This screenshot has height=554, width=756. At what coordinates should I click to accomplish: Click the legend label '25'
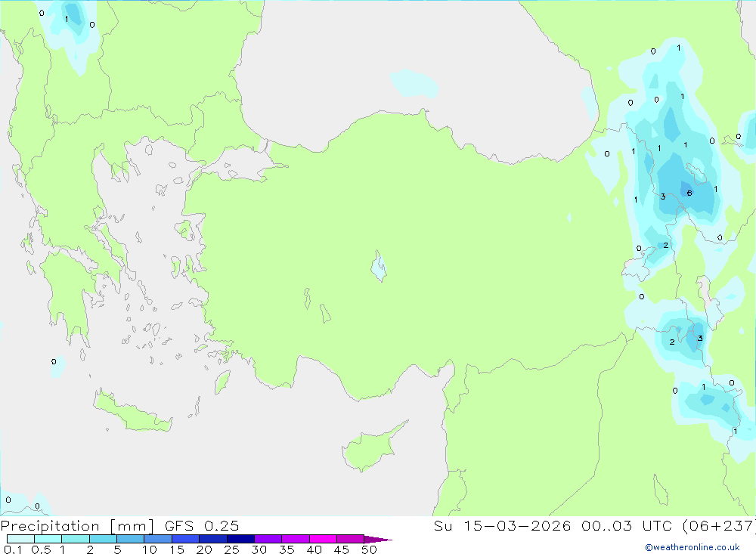pos(232,549)
